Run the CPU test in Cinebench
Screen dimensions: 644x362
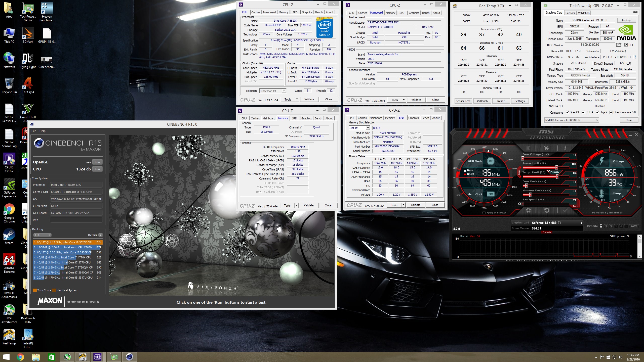(x=97, y=169)
